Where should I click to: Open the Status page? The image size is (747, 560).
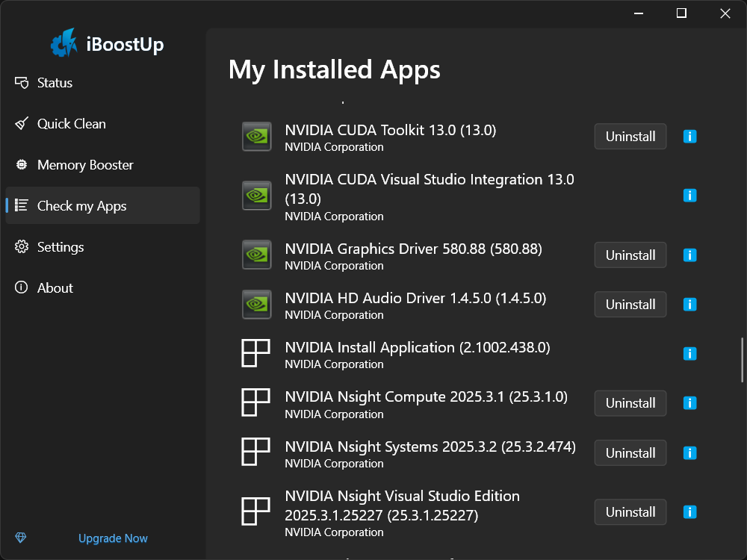(102, 83)
